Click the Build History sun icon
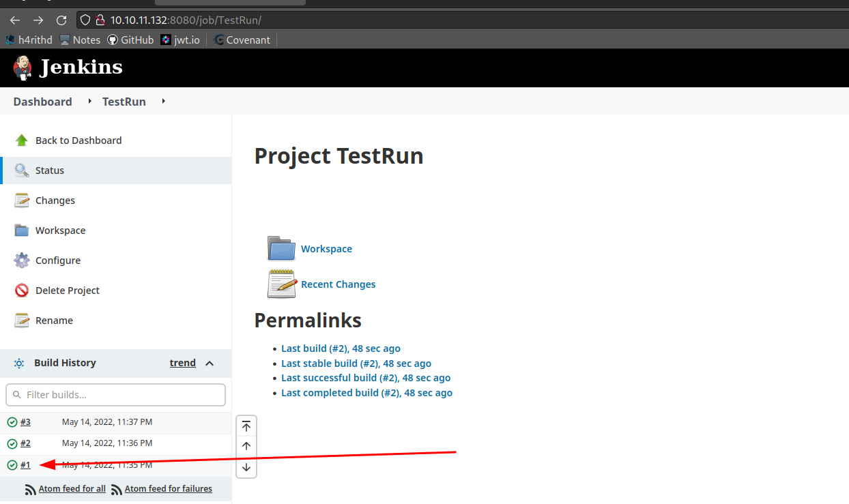Screen dimensions: 849x504 coord(19,363)
